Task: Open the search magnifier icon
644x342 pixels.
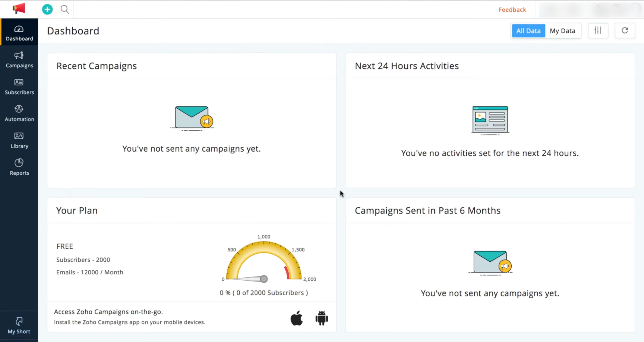Action: click(x=65, y=10)
